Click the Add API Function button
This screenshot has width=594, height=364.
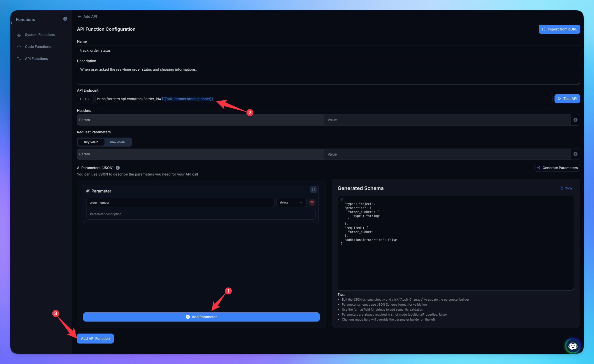(95, 339)
